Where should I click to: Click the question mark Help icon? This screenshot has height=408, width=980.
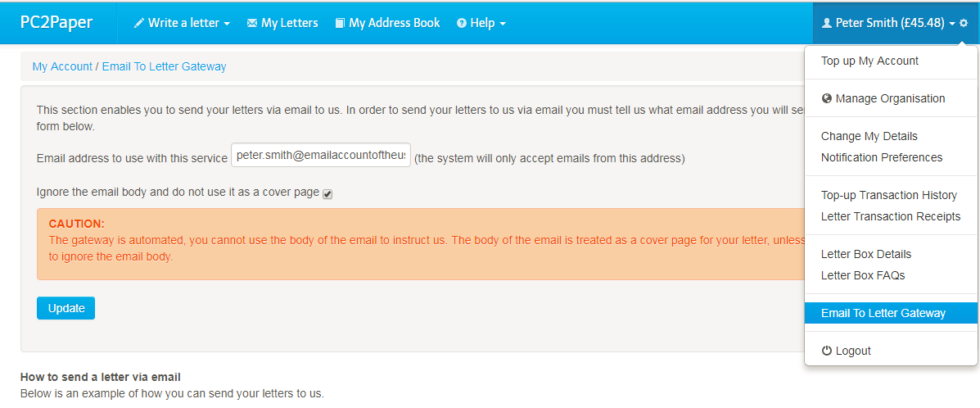coord(462,24)
